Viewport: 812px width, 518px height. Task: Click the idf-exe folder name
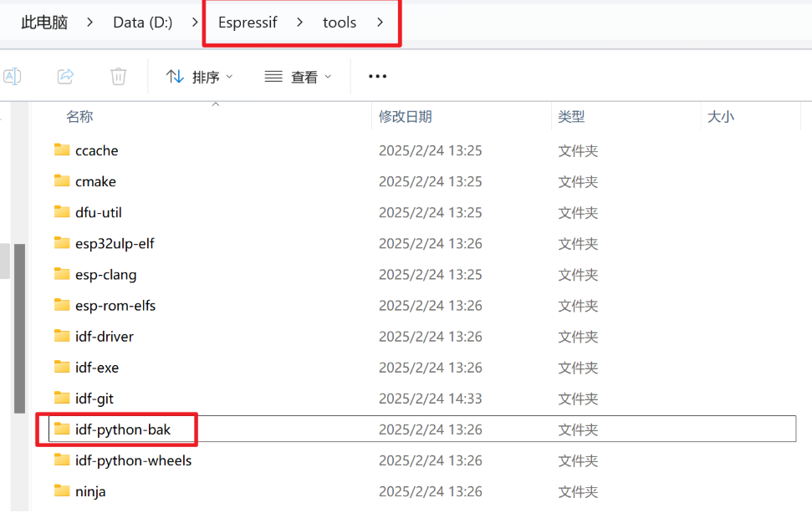click(x=97, y=368)
